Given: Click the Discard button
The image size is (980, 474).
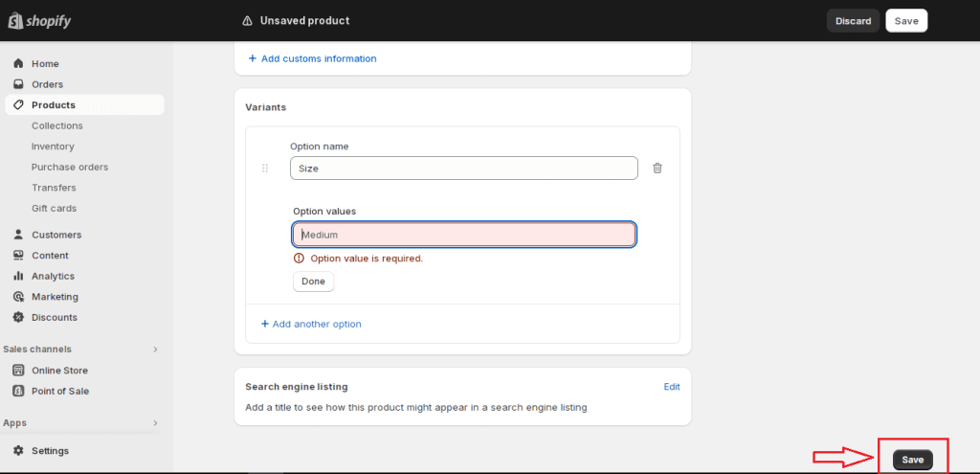Looking at the screenshot, I should click(853, 21).
